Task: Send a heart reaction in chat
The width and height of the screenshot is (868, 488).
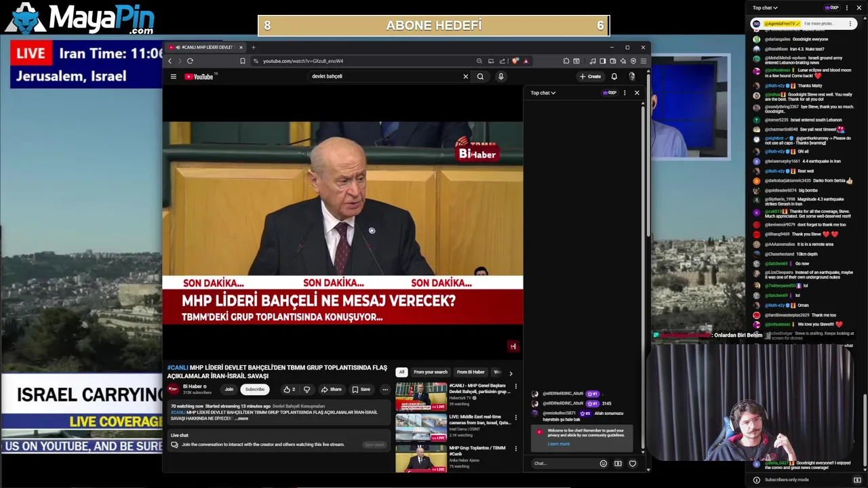Action: click(633, 464)
